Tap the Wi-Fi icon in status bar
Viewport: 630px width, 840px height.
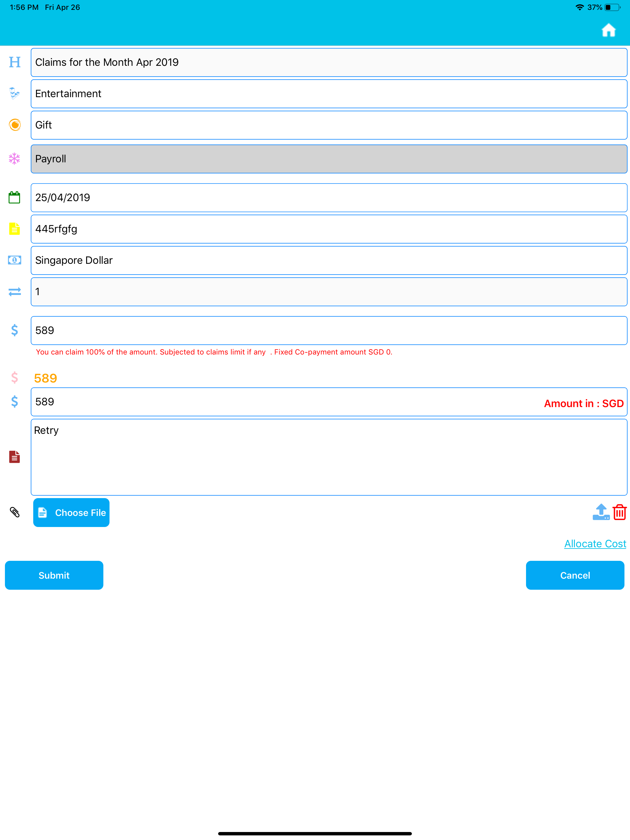580,7
